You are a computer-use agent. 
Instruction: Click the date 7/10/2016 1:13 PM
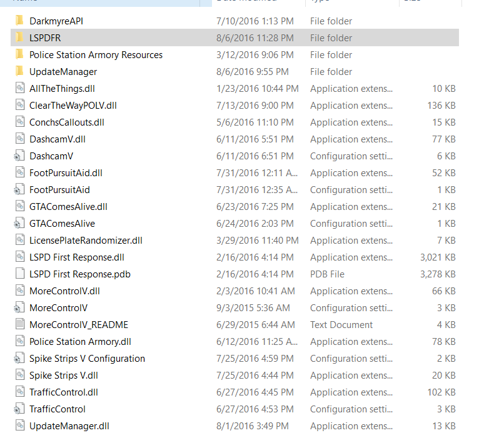click(255, 21)
